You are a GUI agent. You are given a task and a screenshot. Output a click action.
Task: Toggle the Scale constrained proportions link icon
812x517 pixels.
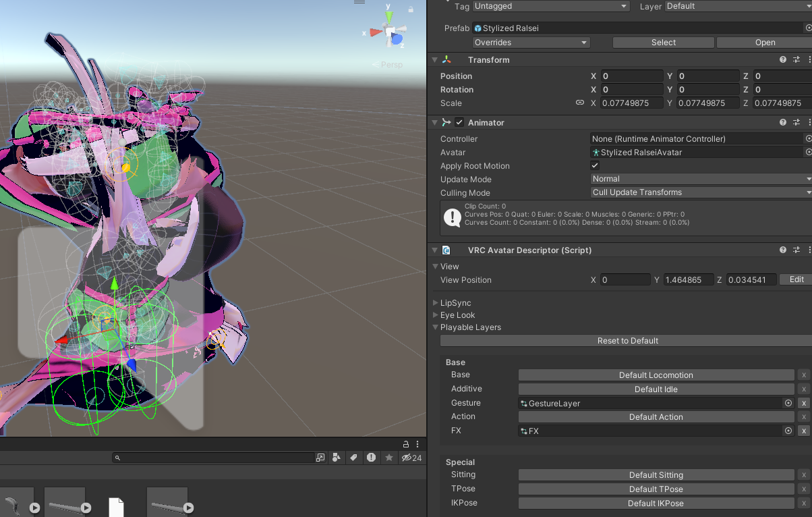579,103
